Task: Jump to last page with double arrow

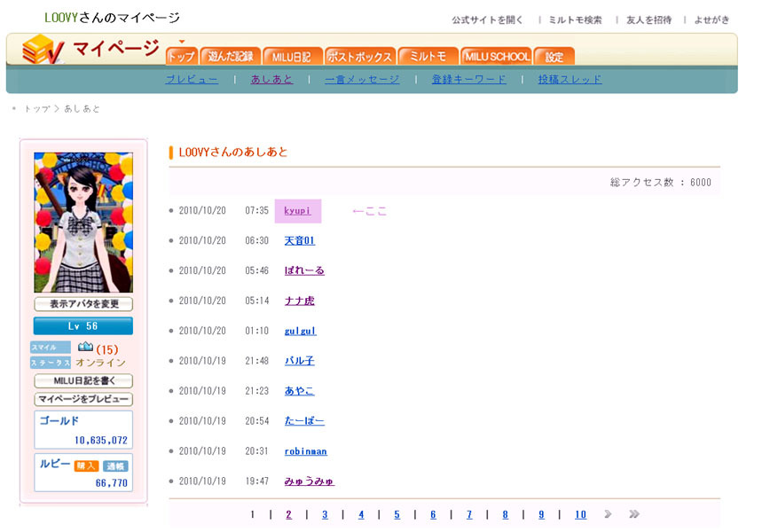Action: click(634, 514)
